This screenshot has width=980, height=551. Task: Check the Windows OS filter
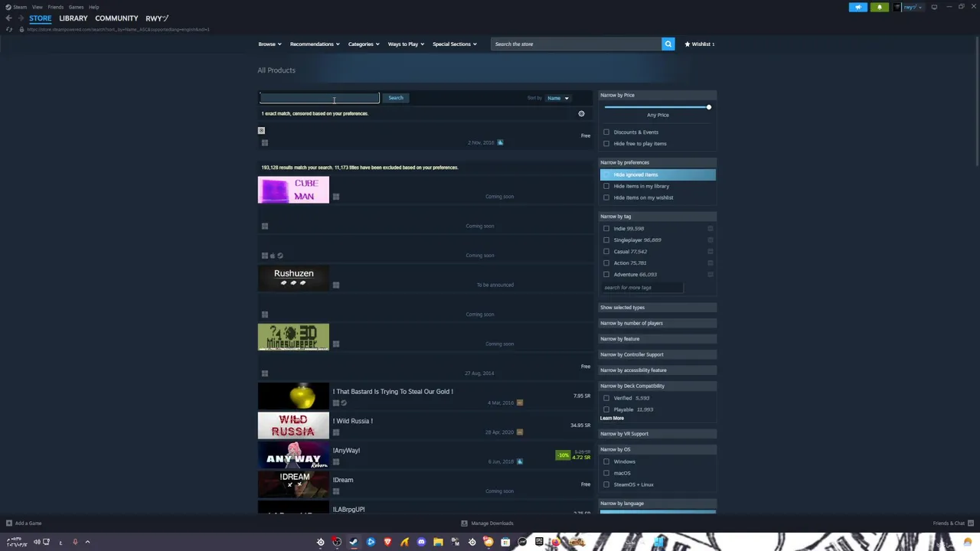click(x=606, y=461)
